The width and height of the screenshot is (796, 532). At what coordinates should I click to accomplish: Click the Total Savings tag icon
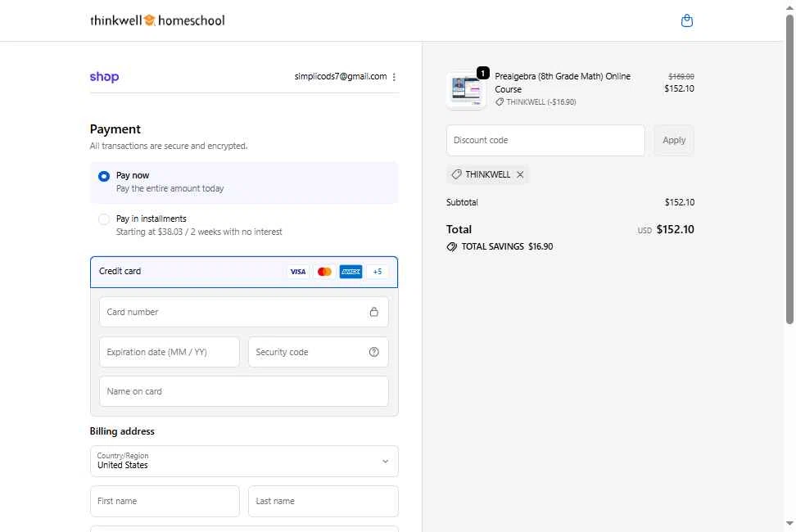[451, 247]
